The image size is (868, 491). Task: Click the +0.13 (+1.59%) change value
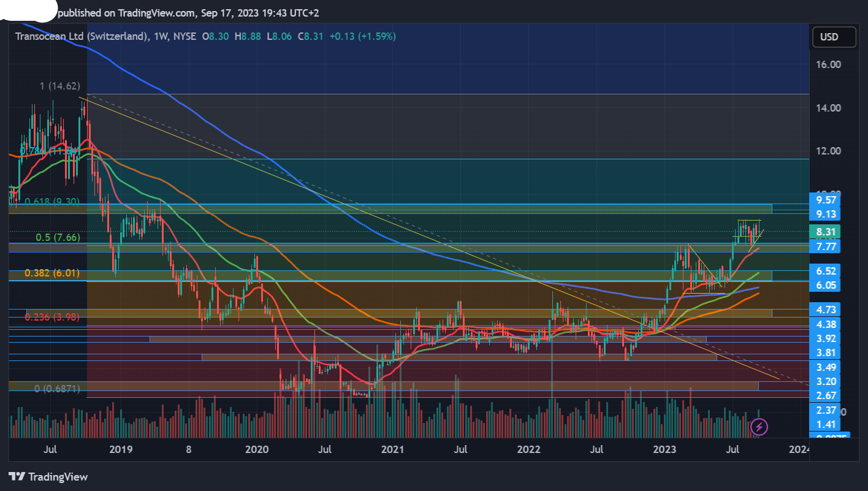pyautogui.click(x=362, y=36)
